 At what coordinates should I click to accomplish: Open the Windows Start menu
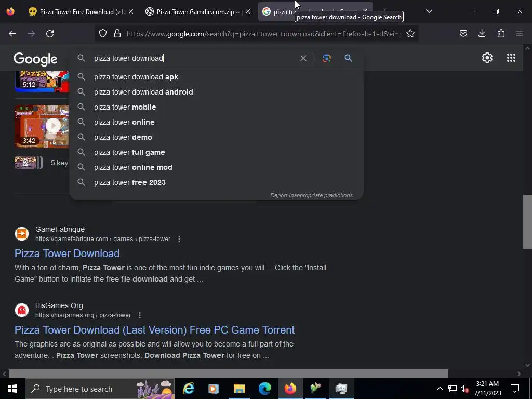[12, 389]
